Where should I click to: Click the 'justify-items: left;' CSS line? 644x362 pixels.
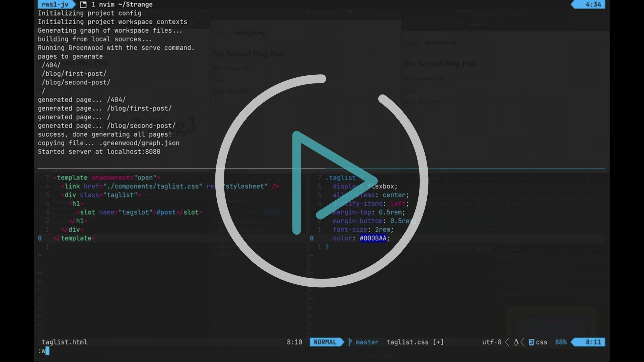pyautogui.click(x=371, y=204)
